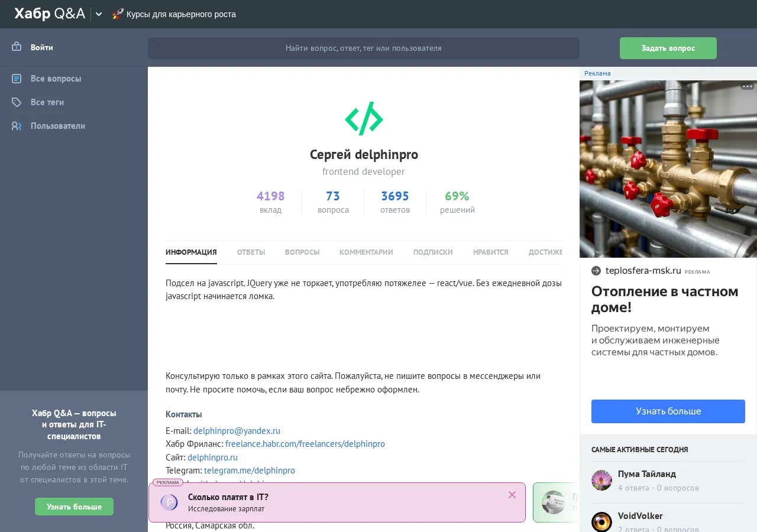Select the green code-brackets profile avatar
The height and width of the screenshot is (532, 757).
pyautogui.click(x=364, y=119)
